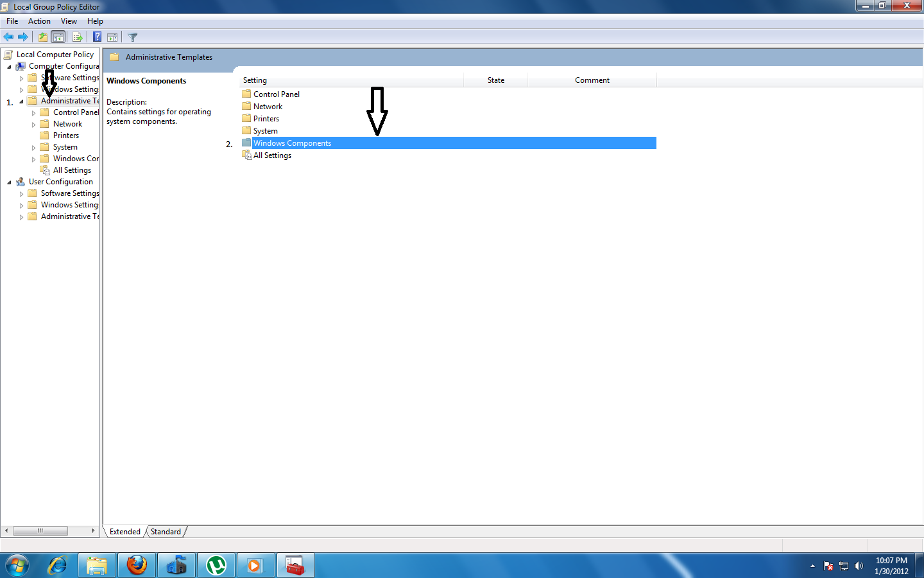Click the red toolbox taskbar icon

[x=295, y=566]
